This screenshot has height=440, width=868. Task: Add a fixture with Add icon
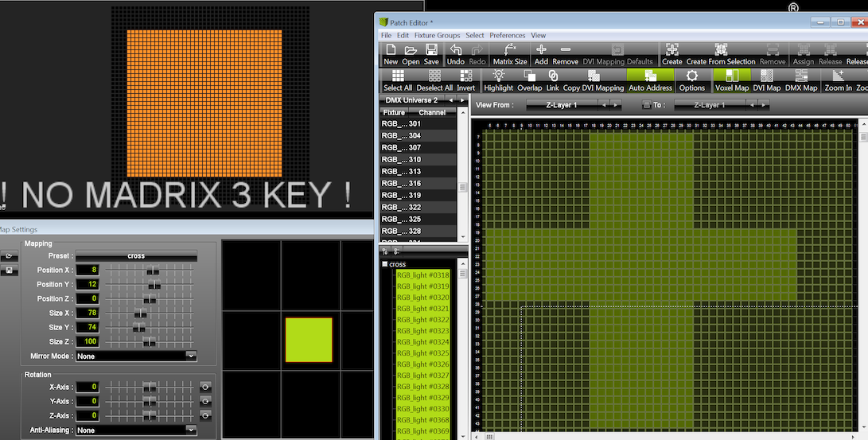(541, 49)
